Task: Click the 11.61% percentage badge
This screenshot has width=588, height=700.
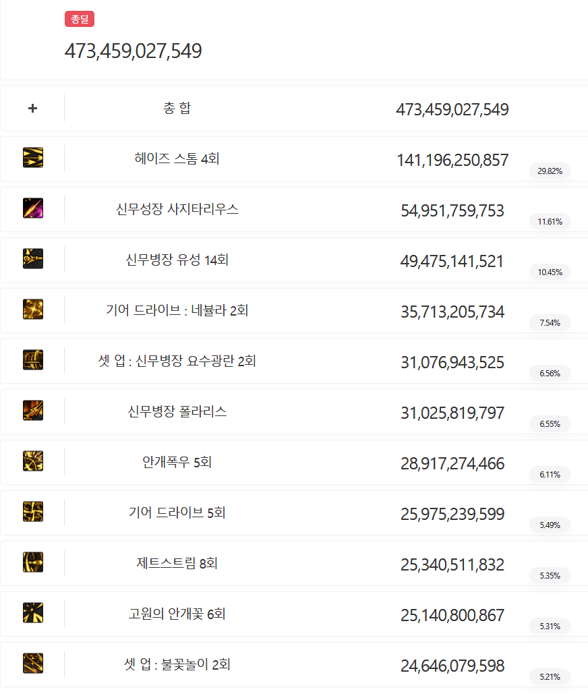Action: (550, 222)
